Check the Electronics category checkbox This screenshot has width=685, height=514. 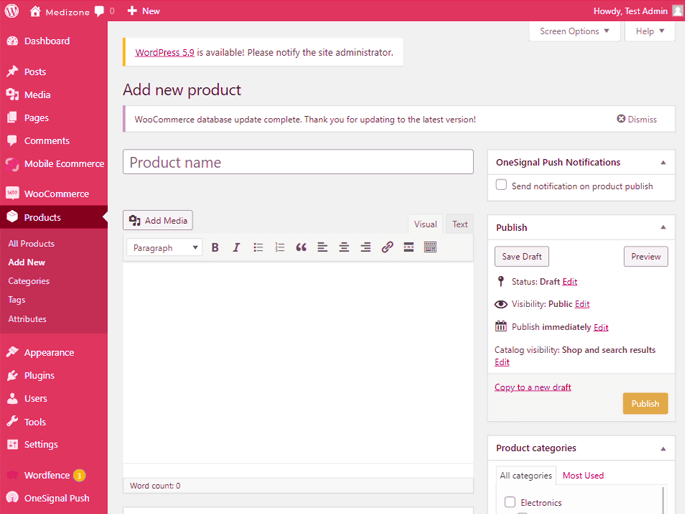[510, 502]
